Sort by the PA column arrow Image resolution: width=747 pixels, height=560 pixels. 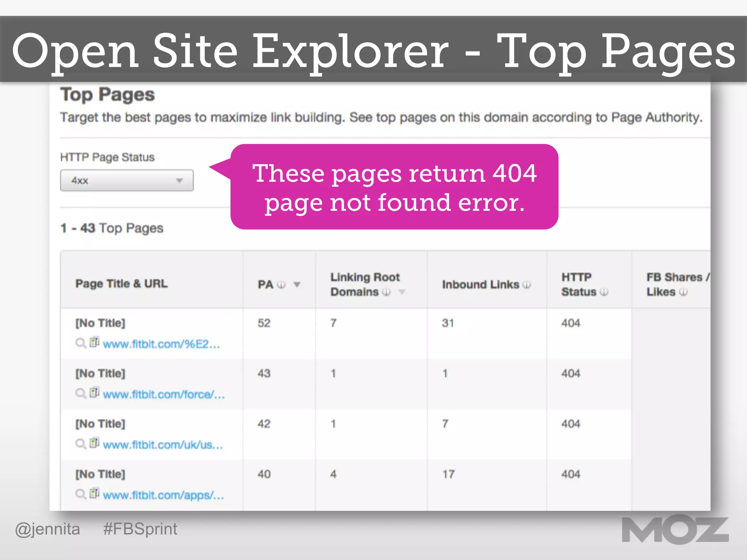(x=297, y=284)
